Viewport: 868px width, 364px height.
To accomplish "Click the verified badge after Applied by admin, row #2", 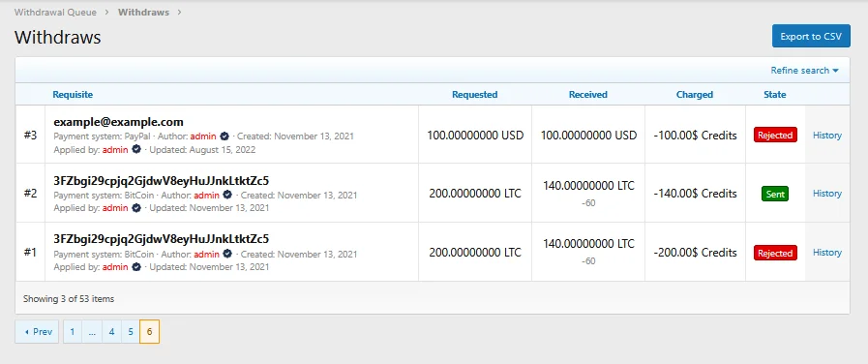I will [136, 208].
